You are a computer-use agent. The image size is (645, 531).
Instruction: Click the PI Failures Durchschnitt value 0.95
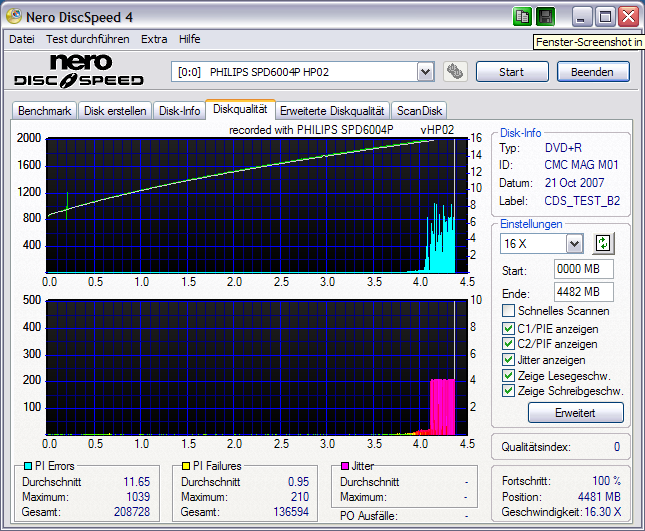(298, 482)
